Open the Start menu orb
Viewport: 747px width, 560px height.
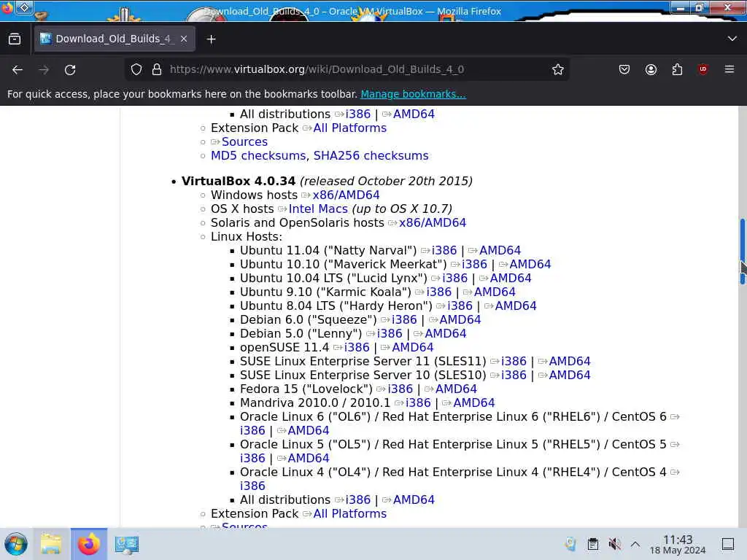16,544
